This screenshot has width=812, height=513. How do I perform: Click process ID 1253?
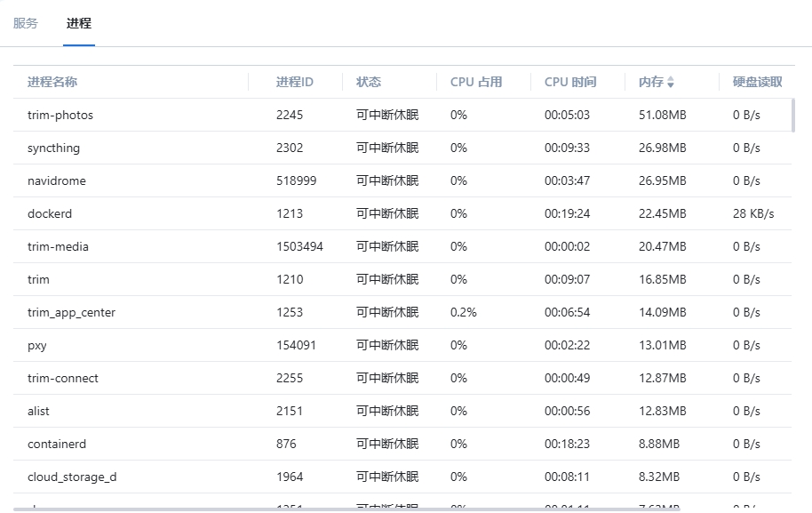pyautogui.click(x=290, y=312)
